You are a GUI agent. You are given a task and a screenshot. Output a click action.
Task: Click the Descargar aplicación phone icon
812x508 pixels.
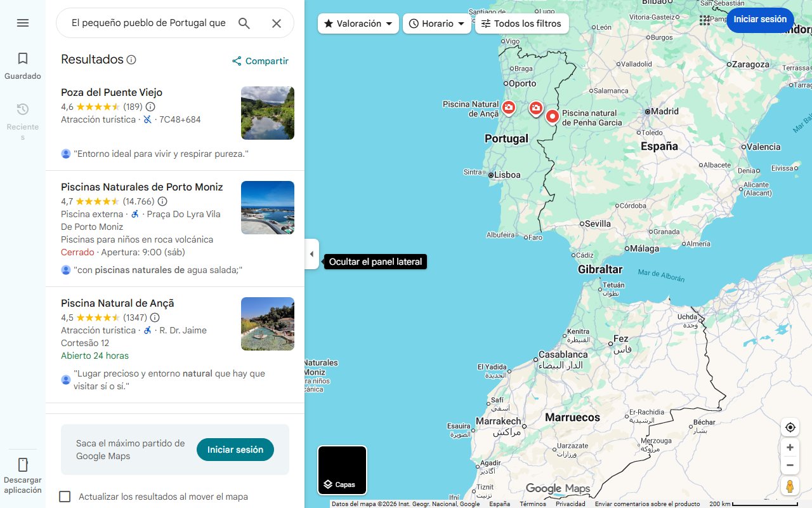click(x=23, y=465)
